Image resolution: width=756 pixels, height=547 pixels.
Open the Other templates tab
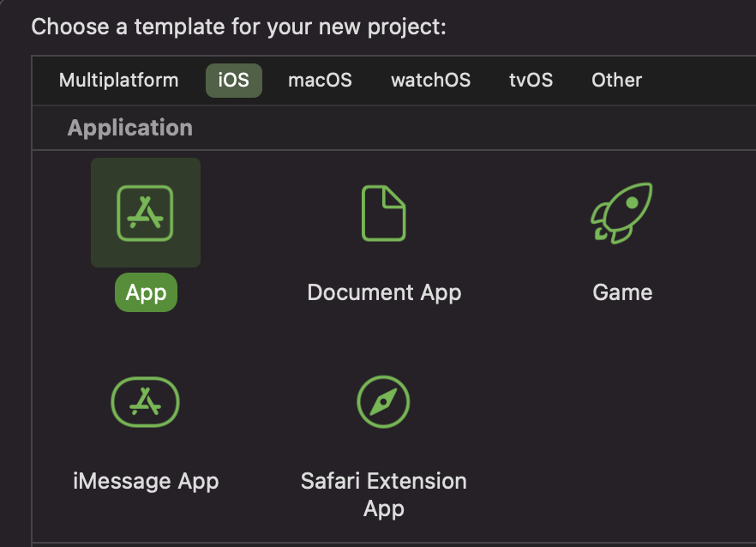click(x=616, y=80)
